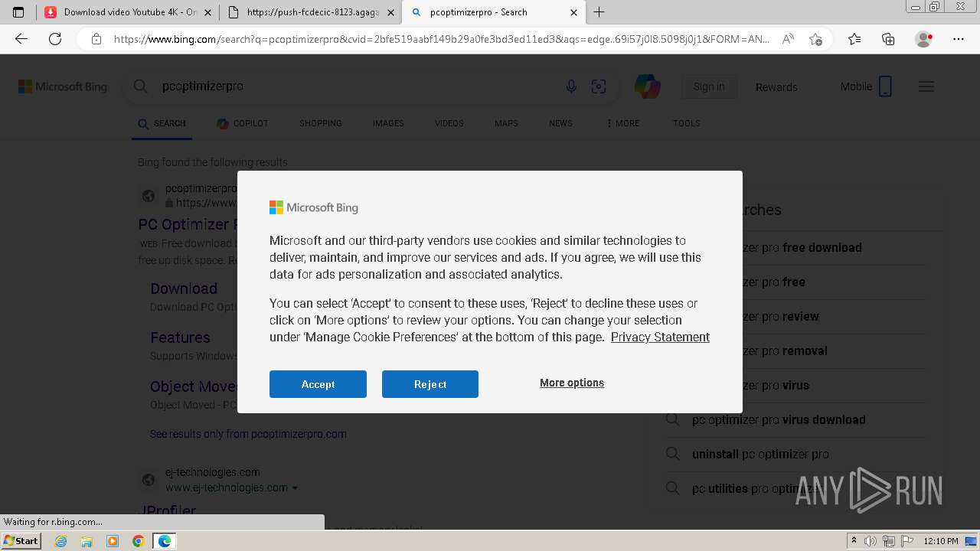The image size is (980, 551).
Task: Click the Sign in button
Action: 709,86
